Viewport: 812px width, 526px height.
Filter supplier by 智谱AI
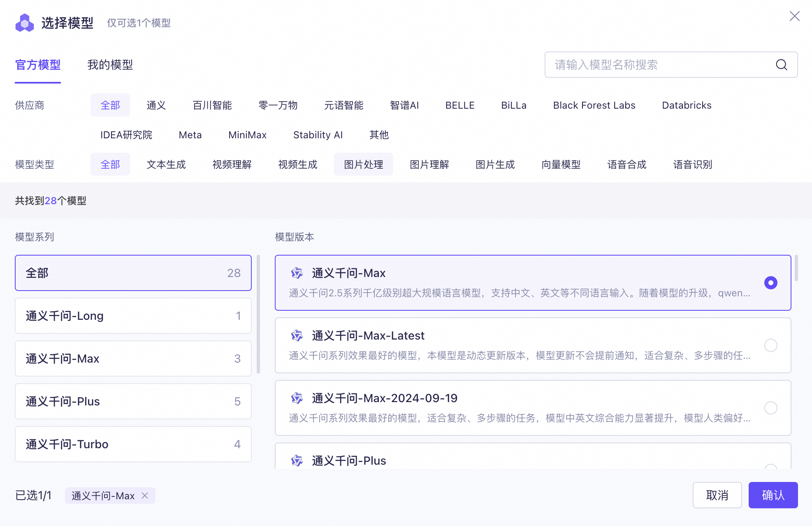pyautogui.click(x=404, y=105)
